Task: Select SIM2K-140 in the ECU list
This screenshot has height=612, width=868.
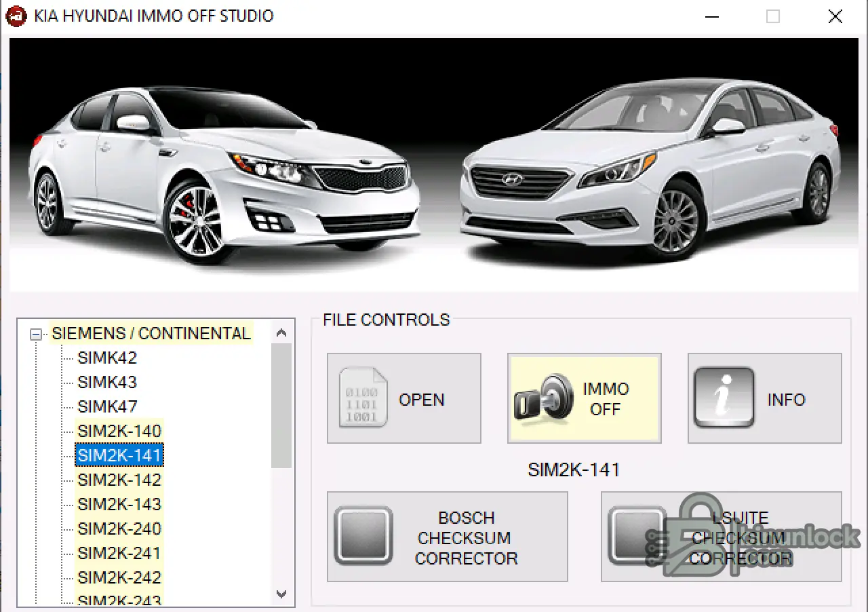Action: tap(119, 431)
